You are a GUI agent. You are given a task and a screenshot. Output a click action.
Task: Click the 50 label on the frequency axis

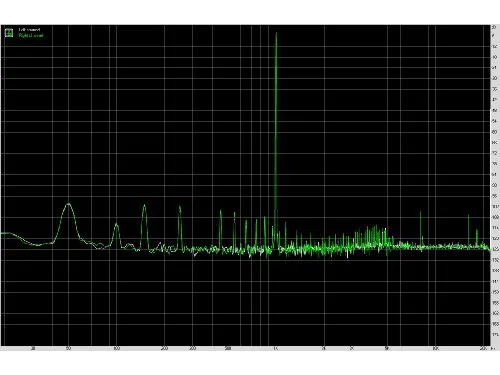coord(68,349)
